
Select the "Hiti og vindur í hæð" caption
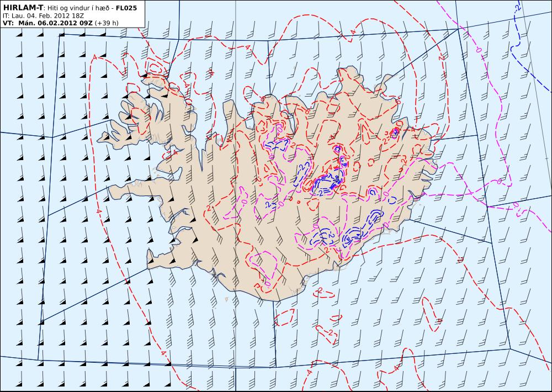(79, 8)
